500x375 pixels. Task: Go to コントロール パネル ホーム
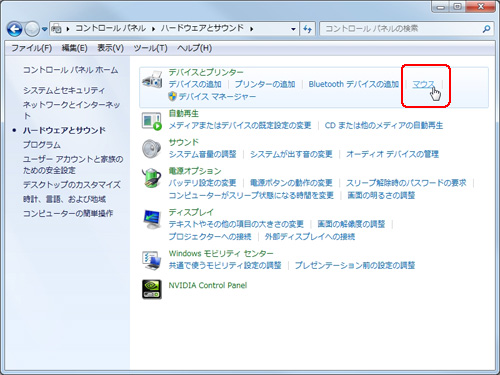pyautogui.click(x=70, y=70)
